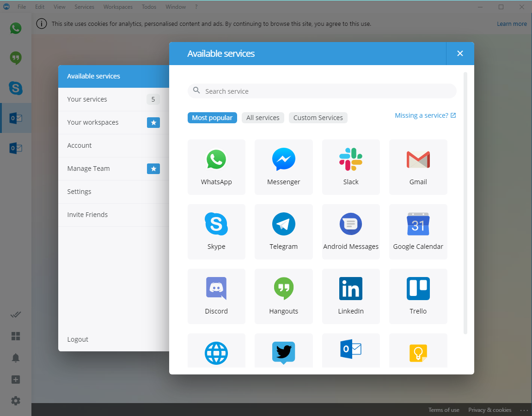Open the Privacy & cookies link
Image resolution: width=532 pixels, height=416 pixels.
[489, 410]
